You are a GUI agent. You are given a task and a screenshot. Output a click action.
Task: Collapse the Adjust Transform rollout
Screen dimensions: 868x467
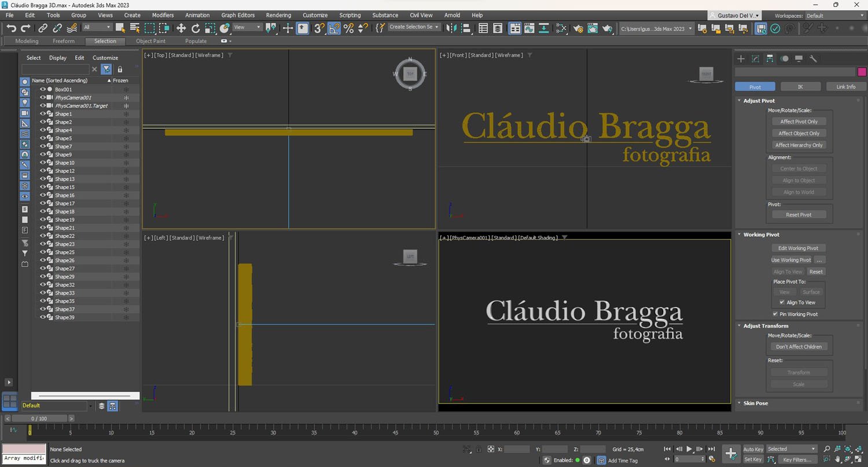(x=766, y=326)
